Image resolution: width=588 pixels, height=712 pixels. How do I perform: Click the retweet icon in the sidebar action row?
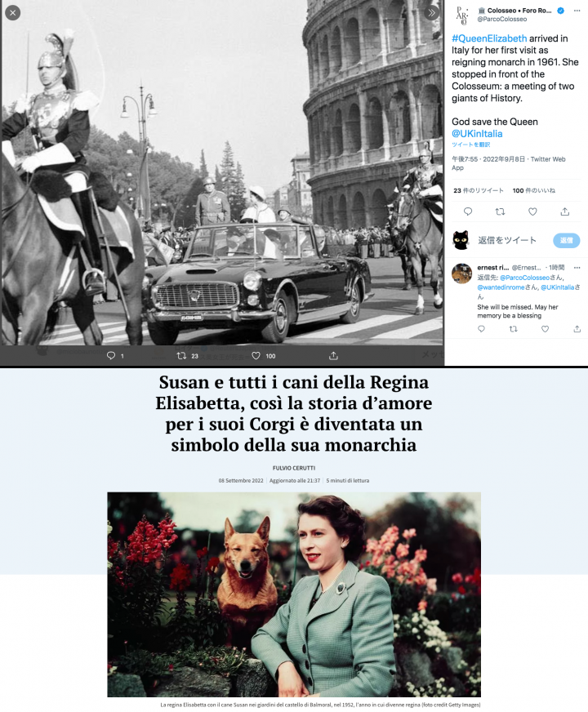pos(500,211)
